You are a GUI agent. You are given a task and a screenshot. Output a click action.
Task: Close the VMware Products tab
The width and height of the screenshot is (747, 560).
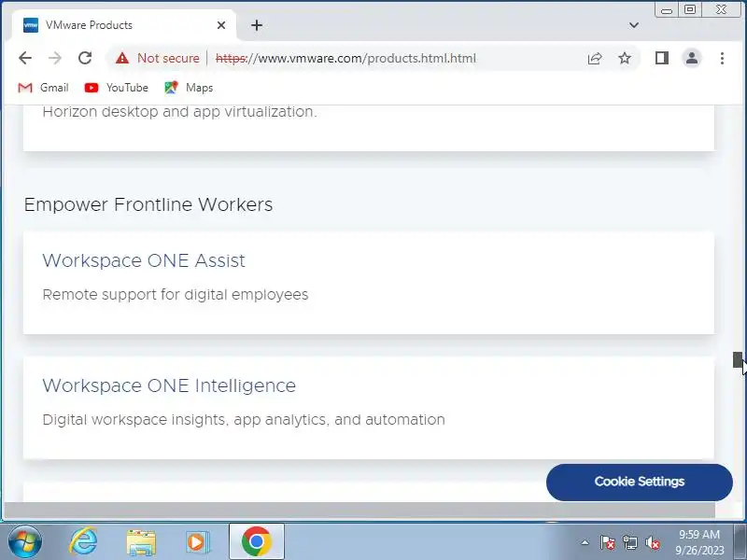221,25
